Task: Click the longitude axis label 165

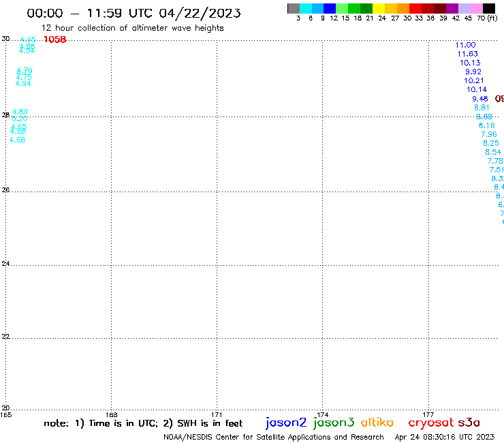Action: click(x=5, y=415)
